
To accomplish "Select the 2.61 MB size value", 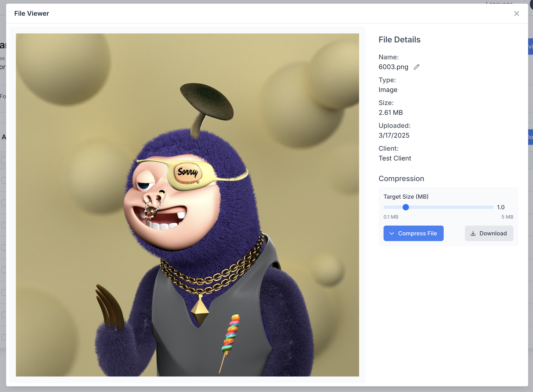I will click(391, 112).
